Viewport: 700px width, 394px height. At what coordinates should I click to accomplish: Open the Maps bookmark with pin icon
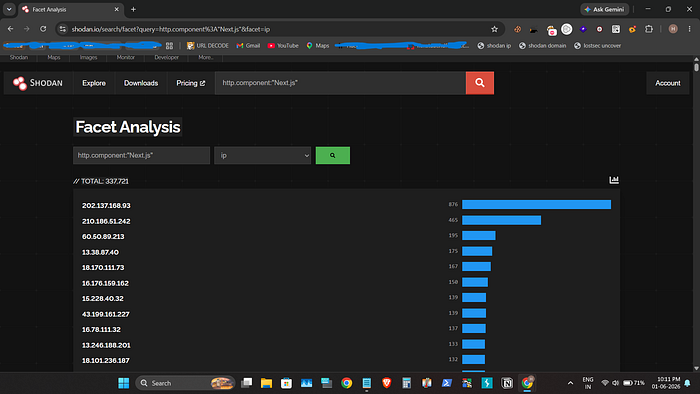pos(318,46)
